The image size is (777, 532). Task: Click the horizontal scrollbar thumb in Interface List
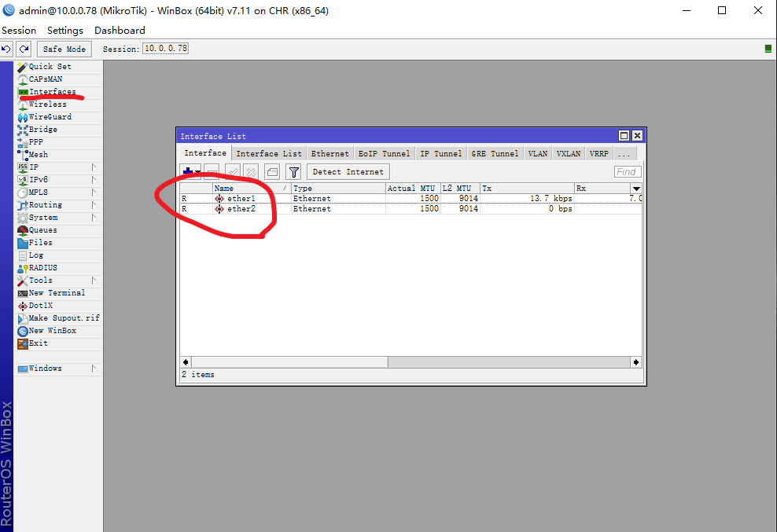290,362
